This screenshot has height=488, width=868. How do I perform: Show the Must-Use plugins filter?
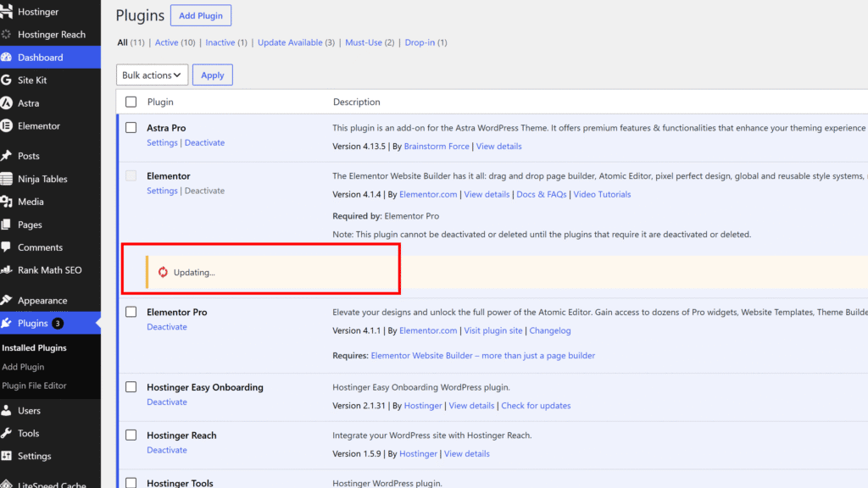(x=364, y=42)
